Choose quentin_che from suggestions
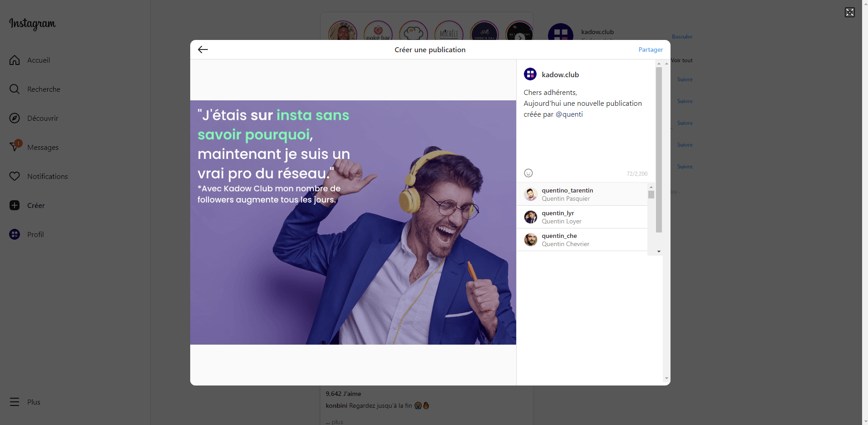This screenshot has width=868, height=425. coord(582,240)
